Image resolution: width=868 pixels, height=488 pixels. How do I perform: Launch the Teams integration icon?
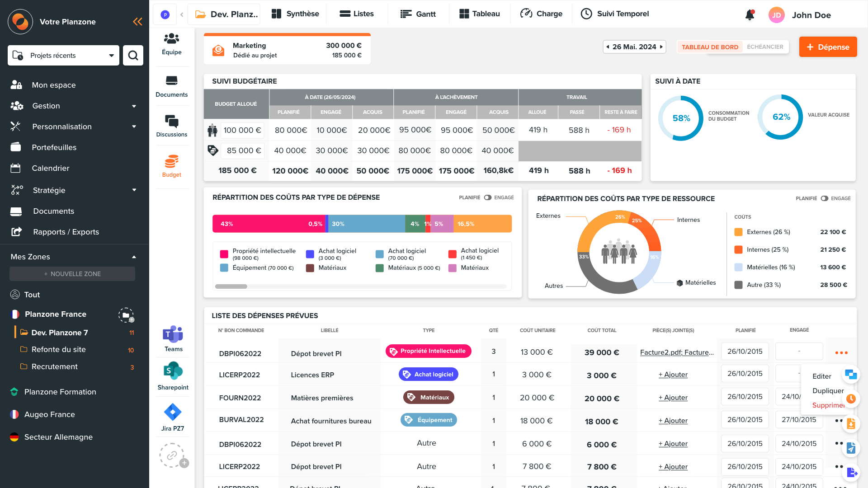tap(172, 337)
